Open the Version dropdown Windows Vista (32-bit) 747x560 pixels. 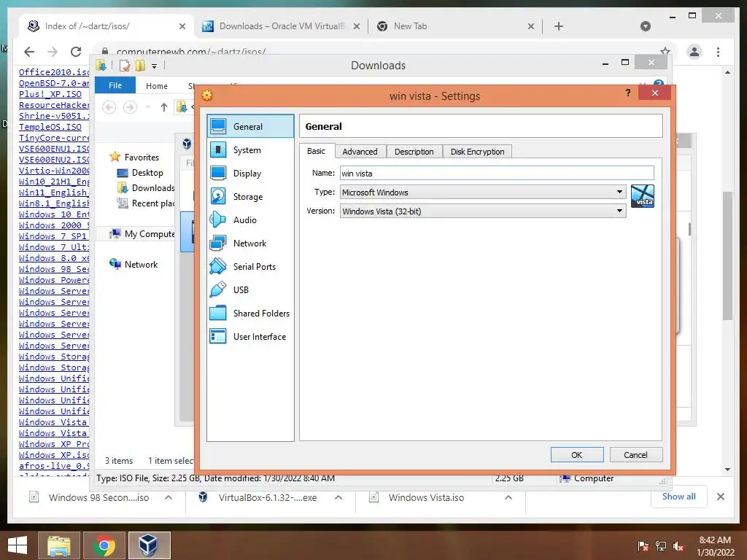click(x=483, y=211)
